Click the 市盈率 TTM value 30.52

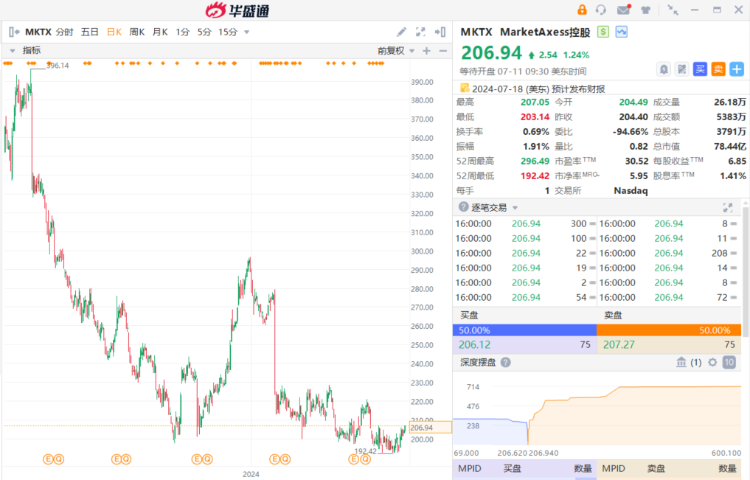point(637,161)
